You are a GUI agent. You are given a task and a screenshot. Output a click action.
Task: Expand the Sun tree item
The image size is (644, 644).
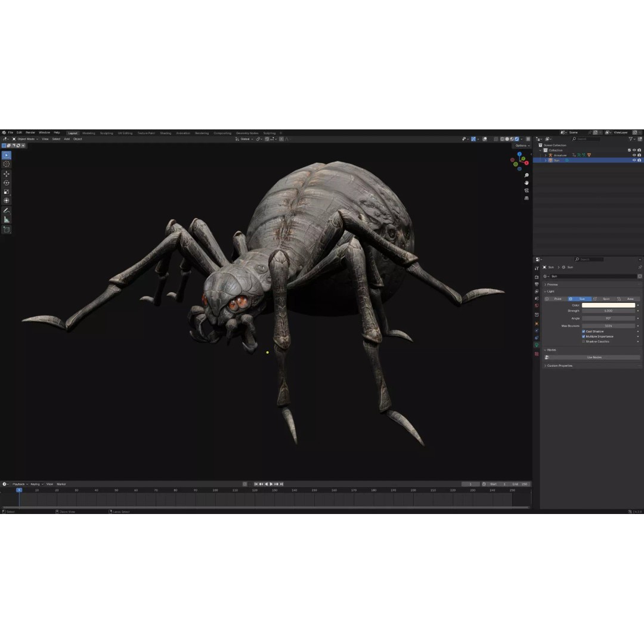click(x=546, y=160)
